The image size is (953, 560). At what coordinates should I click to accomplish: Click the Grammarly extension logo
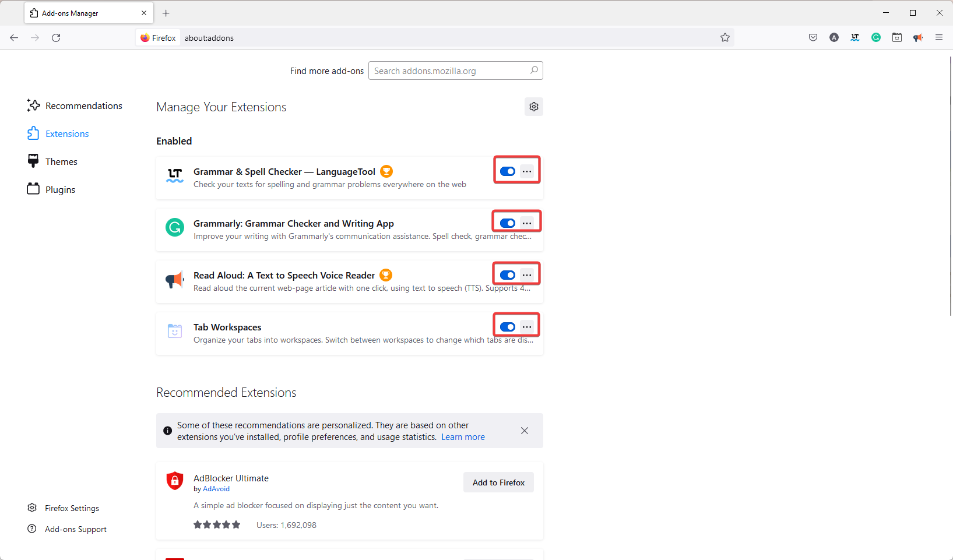(x=175, y=227)
